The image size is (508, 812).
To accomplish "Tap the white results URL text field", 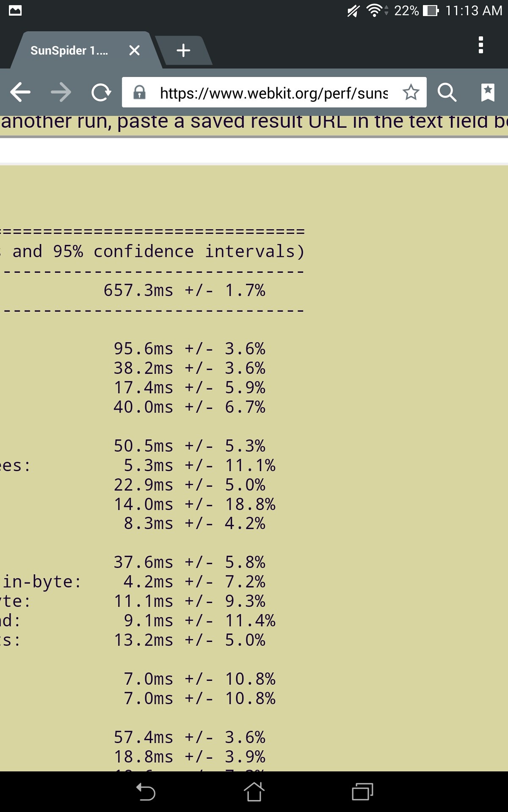I will (254, 151).
